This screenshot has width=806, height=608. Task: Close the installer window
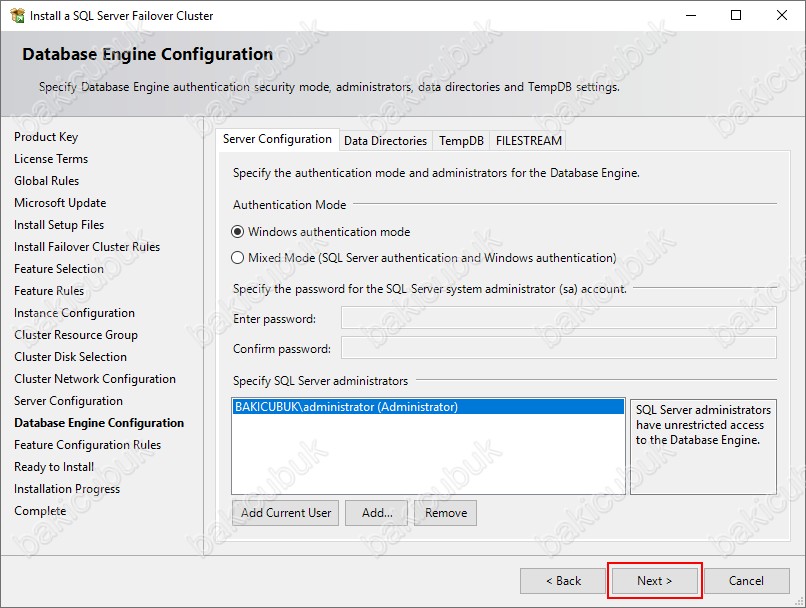point(781,15)
